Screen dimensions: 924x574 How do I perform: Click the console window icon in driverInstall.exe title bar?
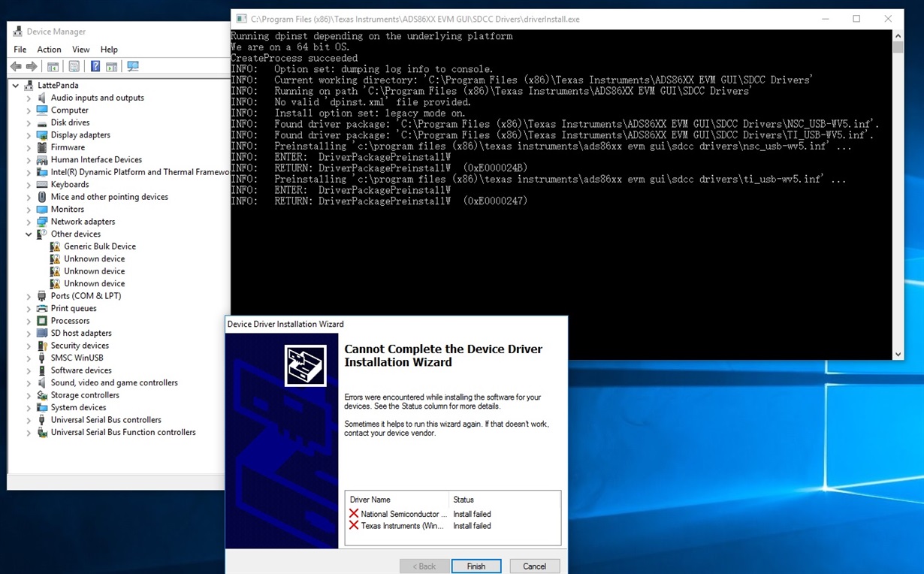(241, 19)
